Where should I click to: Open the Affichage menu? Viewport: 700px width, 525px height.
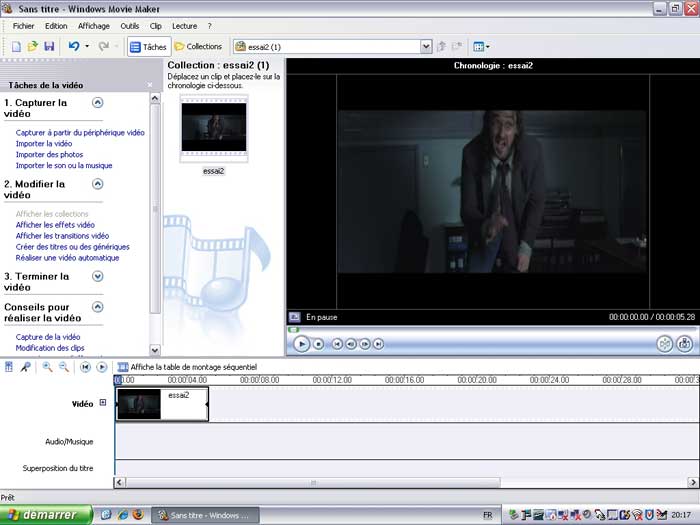coord(94,26)
